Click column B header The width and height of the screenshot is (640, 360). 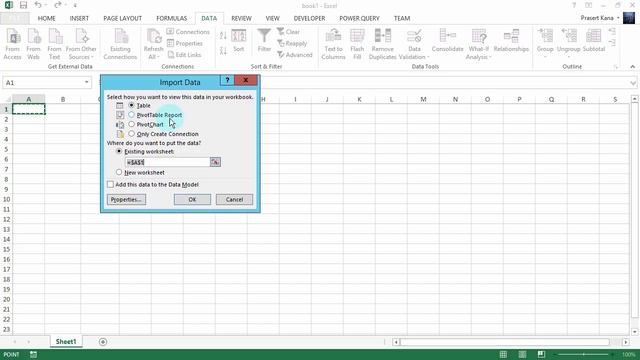point(63,99)
